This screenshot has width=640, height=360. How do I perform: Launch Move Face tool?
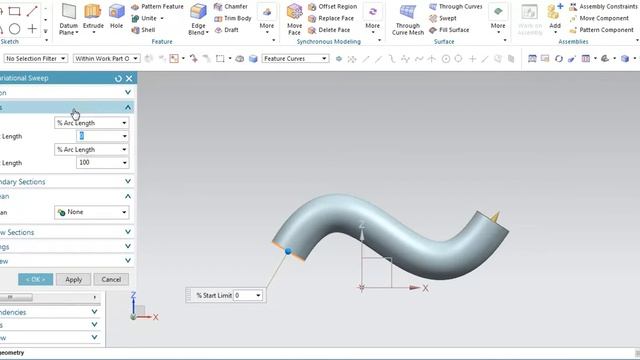point(294,20)
